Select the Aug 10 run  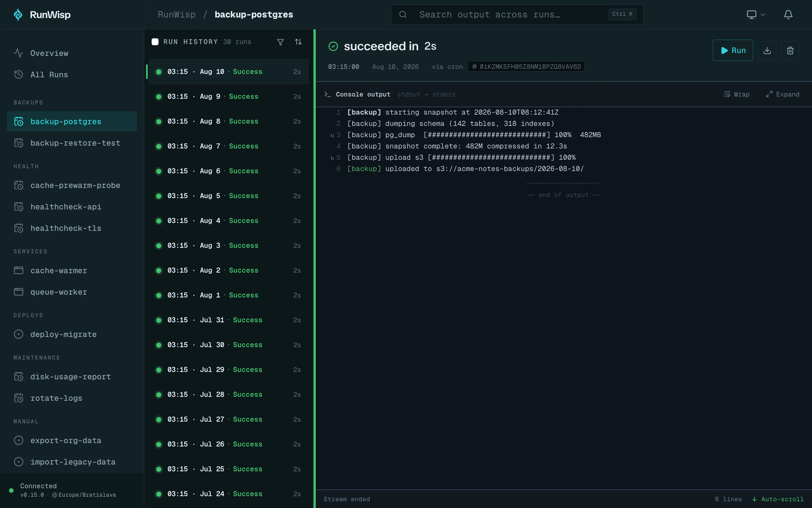(228, 72)
